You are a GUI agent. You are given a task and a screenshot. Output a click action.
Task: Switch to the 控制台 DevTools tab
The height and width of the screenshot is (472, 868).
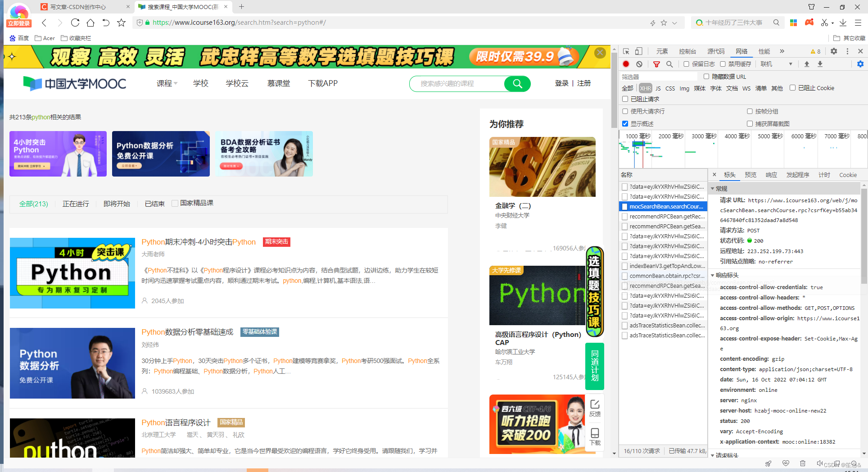[687, 51]
